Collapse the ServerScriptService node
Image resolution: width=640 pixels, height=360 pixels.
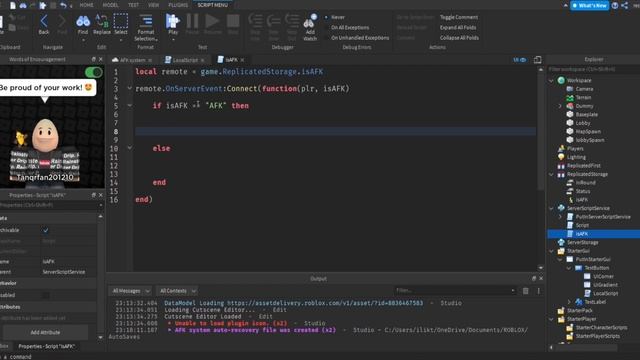[551, 208]
